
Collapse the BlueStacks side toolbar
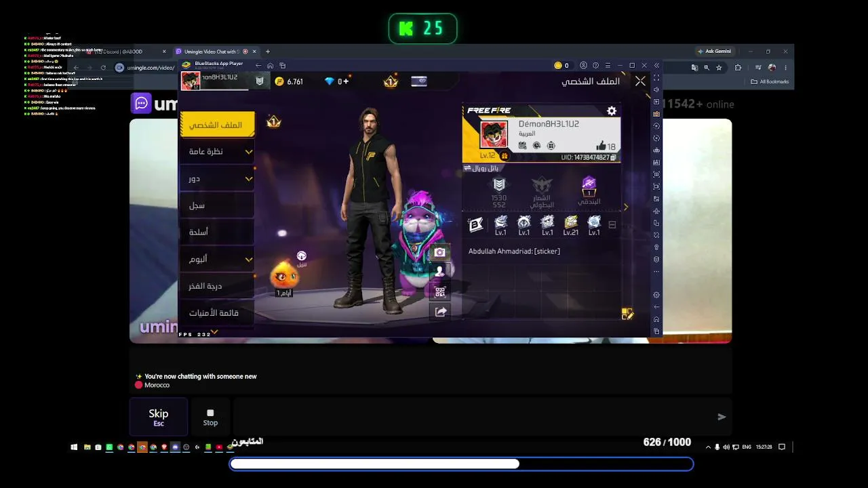pos(656,66)
